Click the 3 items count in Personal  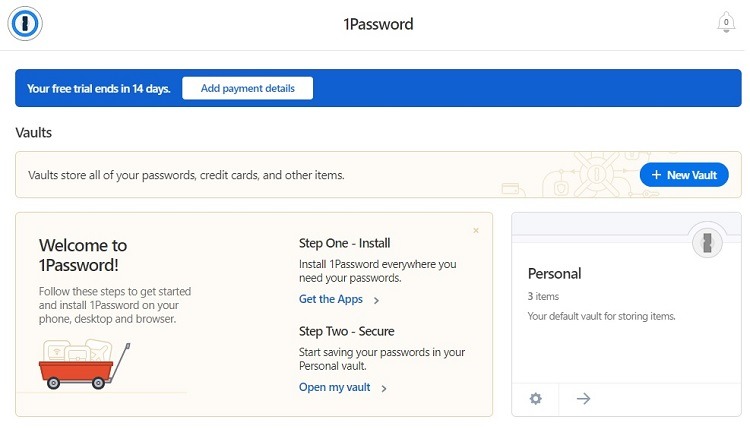(x=543, y=296)
